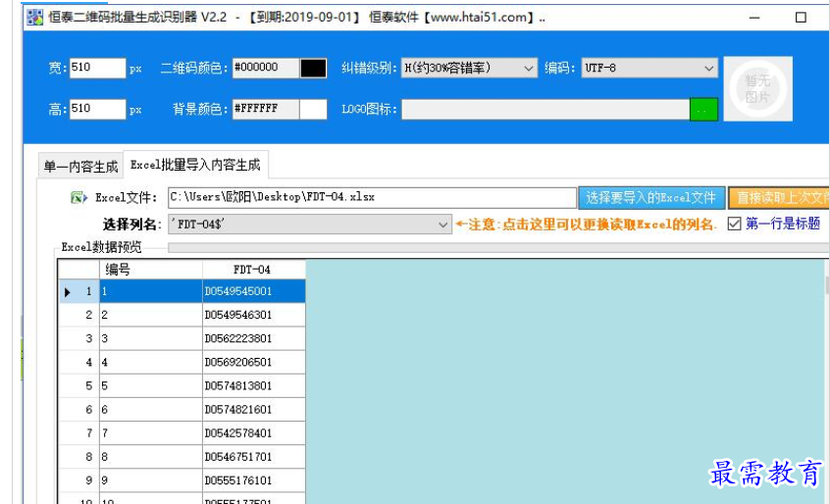
Task: Click the Excel文件 path input field
Action: point(372,197)
